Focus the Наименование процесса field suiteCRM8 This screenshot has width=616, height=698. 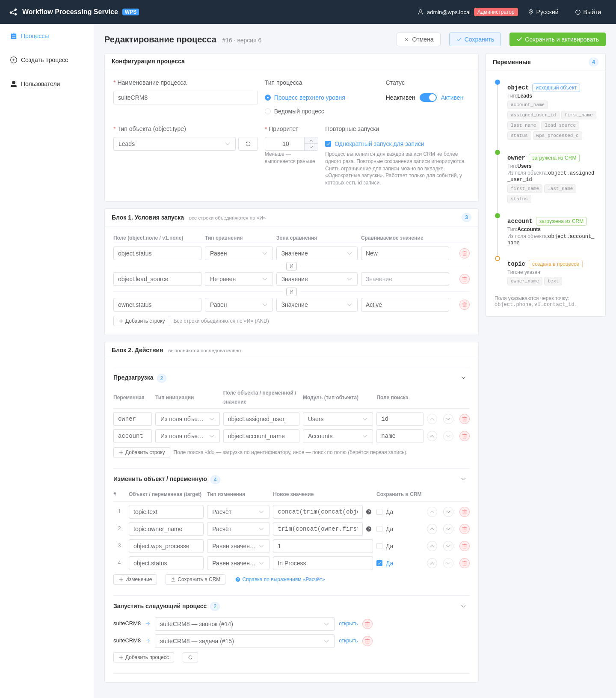186,98
